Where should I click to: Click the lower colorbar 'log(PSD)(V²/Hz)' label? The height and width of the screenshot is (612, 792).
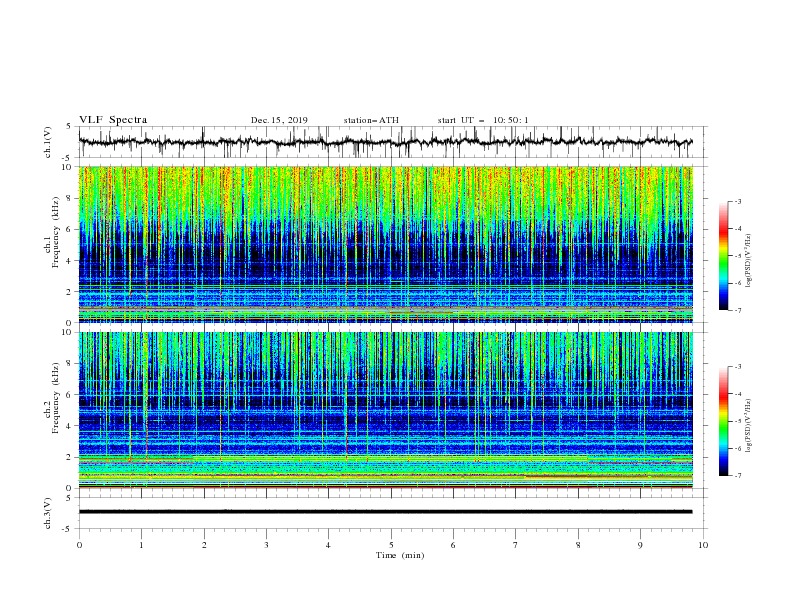(749, 426)
